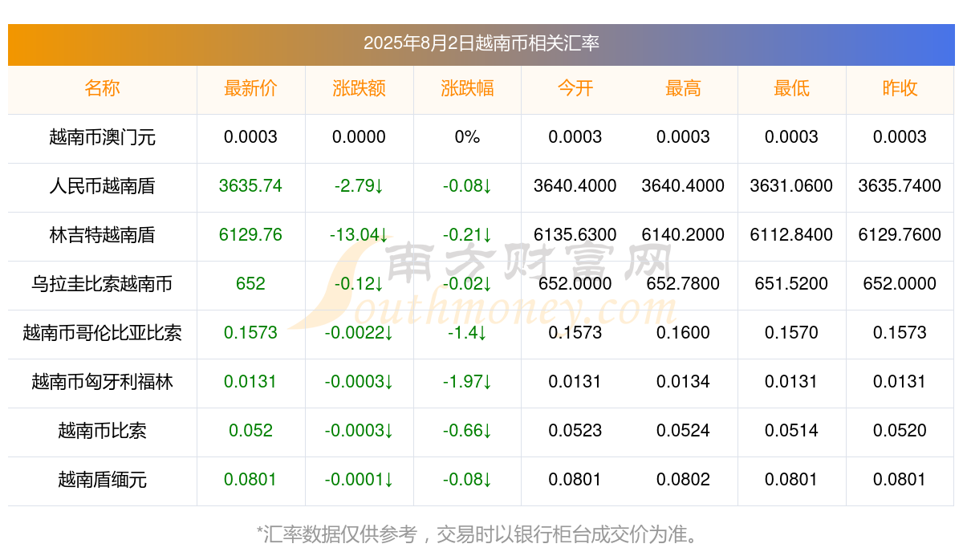The height and width of the screenshot is (560, 963).
Task: Click the row name 林吉特越南盾
Action: (102, 235)
